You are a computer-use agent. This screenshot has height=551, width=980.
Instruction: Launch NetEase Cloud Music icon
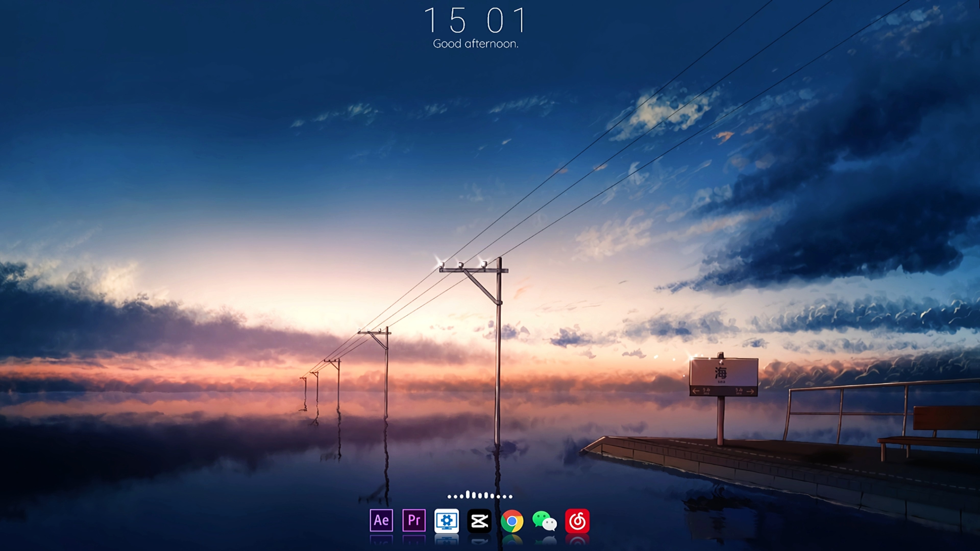pyautogui.click(x=578, y=521)
